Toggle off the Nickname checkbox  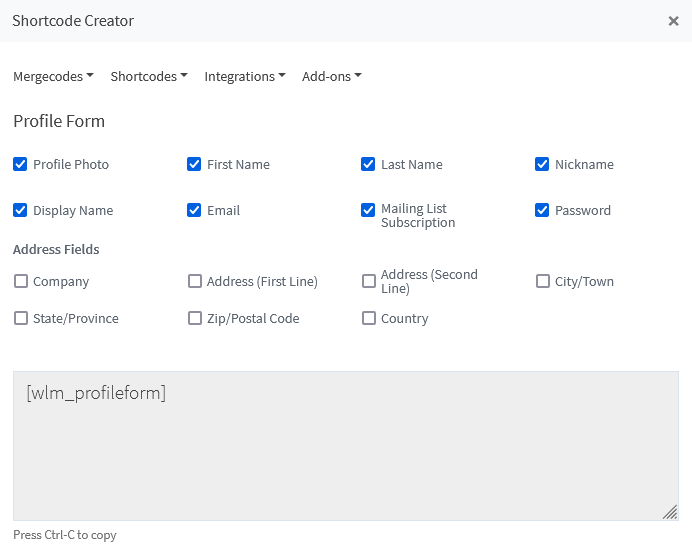[x=542, y=164]
